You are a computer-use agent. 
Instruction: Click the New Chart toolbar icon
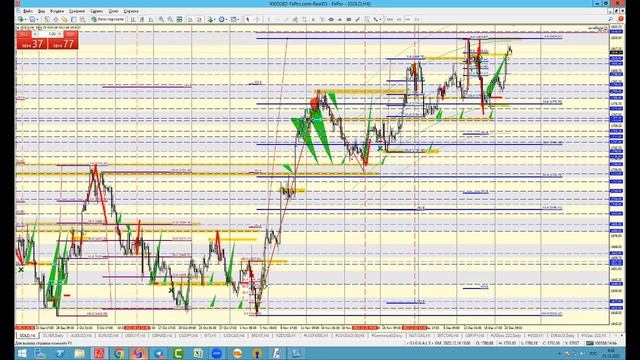tap(21, 19)
